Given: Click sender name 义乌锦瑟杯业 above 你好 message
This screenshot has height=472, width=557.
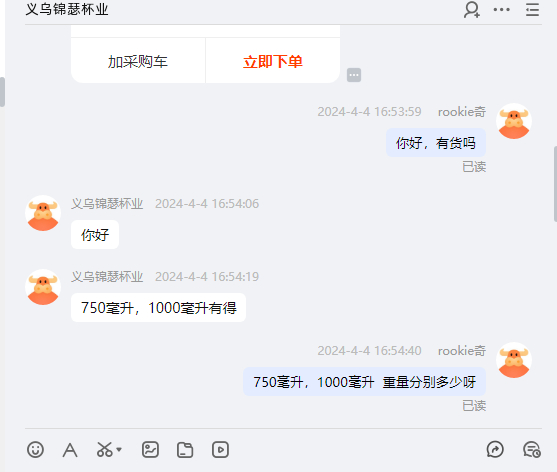Looking at the screenshot, I should click(107, 204).
